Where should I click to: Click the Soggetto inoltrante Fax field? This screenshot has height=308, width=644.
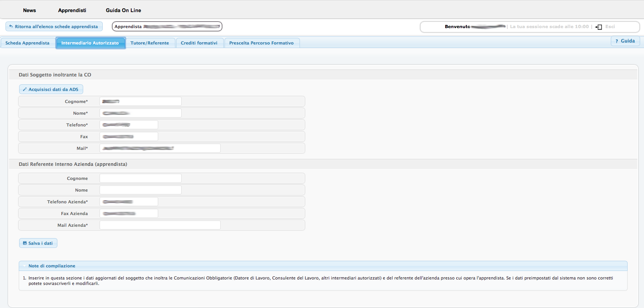128,137
